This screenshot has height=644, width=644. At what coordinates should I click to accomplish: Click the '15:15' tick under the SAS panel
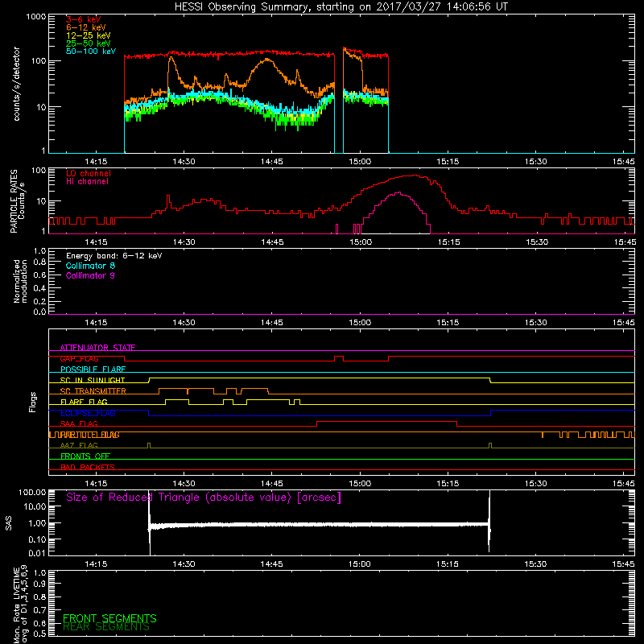click(448, 564)
